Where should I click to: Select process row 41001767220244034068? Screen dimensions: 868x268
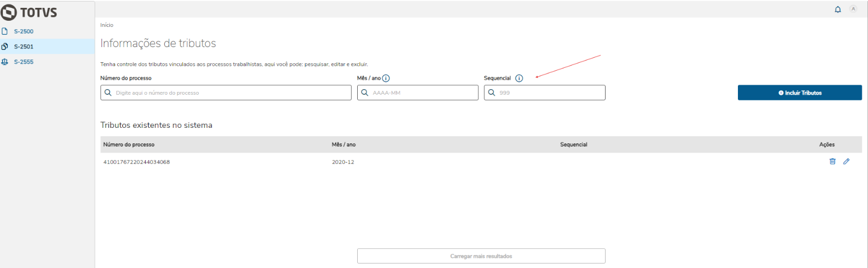pyautogui.click(x=136, y=162)
